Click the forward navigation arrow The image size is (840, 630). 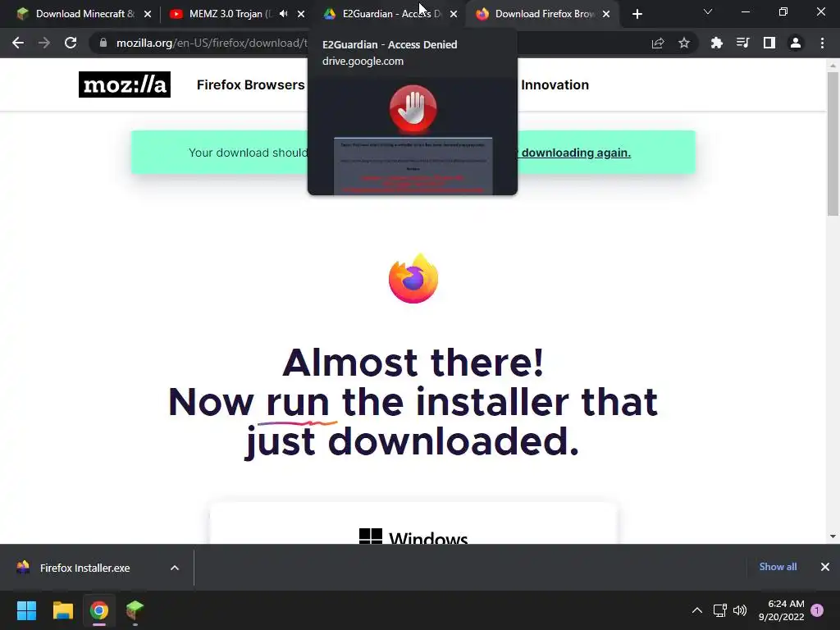tap(44, 43)
